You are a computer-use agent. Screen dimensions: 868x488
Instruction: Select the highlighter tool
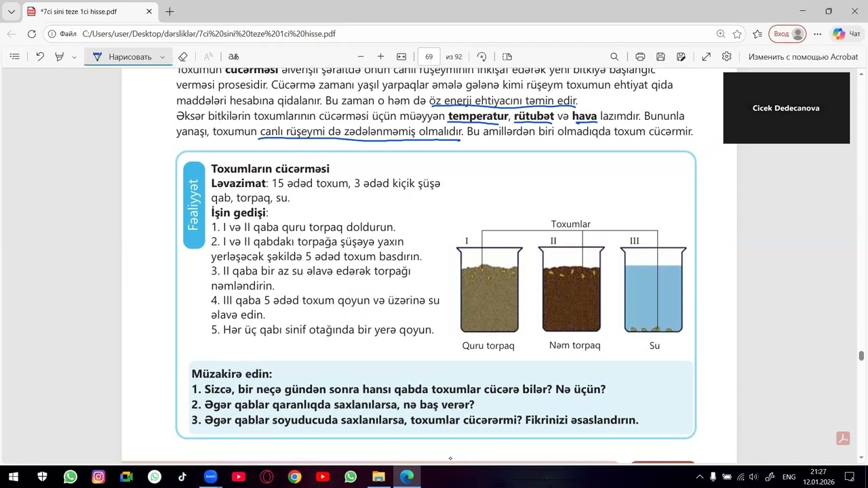[x=60, y=57]
